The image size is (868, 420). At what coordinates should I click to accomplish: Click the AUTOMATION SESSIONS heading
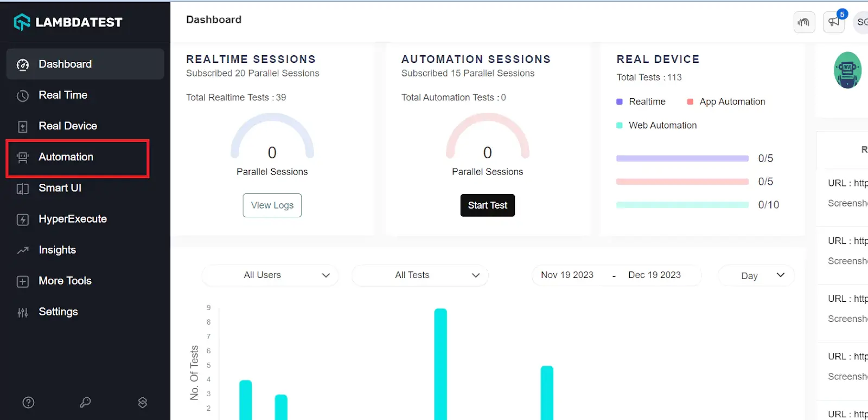point(476,59)
